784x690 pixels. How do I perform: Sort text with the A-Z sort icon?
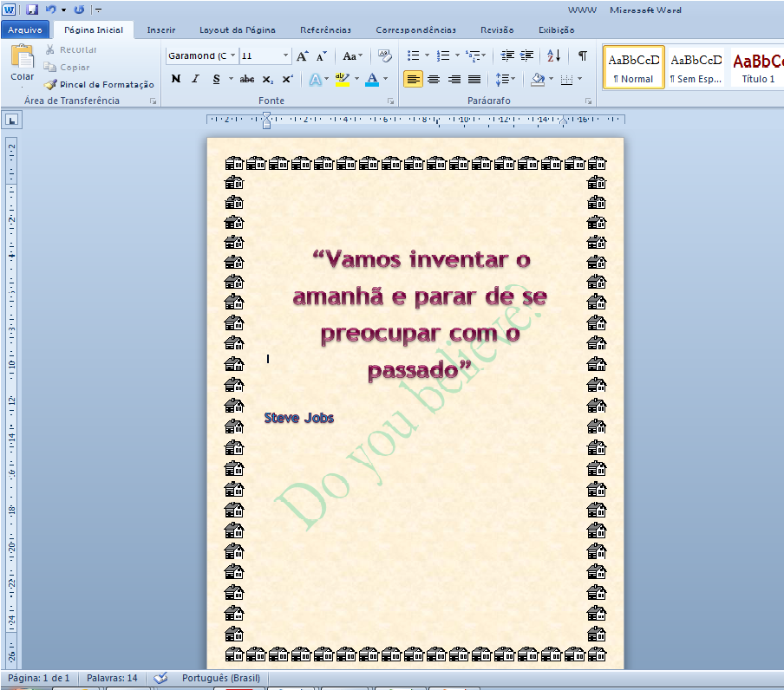point(553,56)
